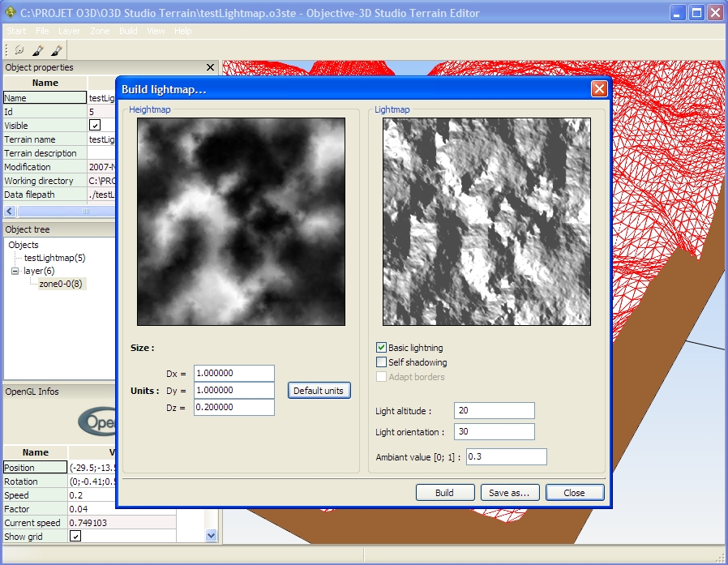Click the Save as... button
728x565 pixels.
point(509,493)
